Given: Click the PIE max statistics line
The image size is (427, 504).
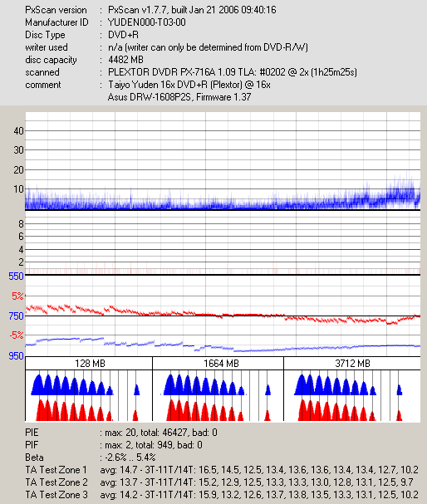Looking at the screenshot, I should coord(161,433).
